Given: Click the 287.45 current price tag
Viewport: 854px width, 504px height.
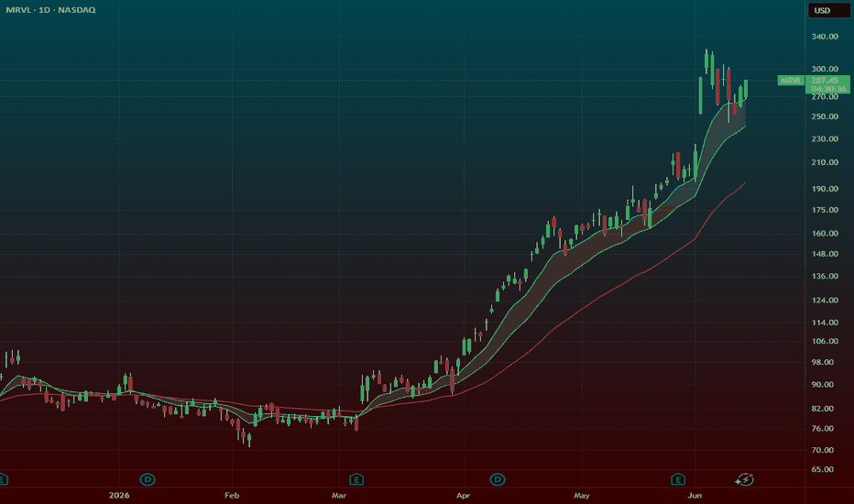Looking at the screenshot, I should (x=827, y=84).
